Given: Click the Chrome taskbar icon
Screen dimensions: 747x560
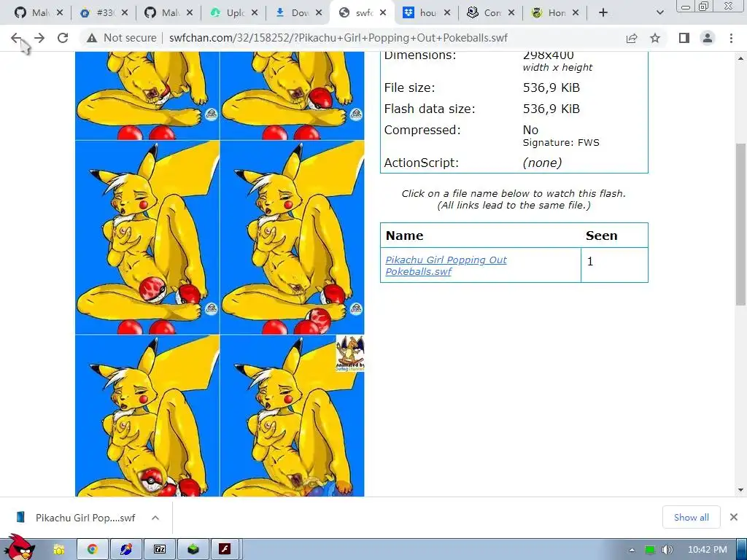Looking at the screenshot, I should click(x=93, y=550).
